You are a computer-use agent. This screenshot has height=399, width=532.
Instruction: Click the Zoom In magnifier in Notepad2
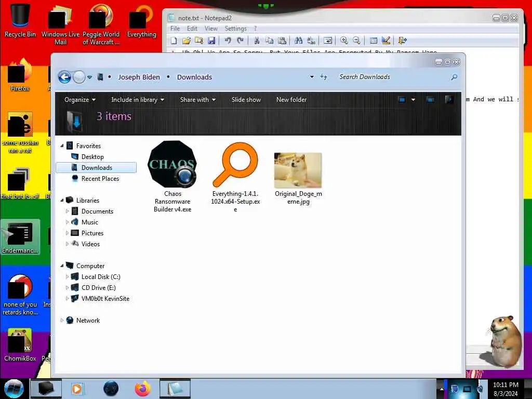tap(344, 41)
